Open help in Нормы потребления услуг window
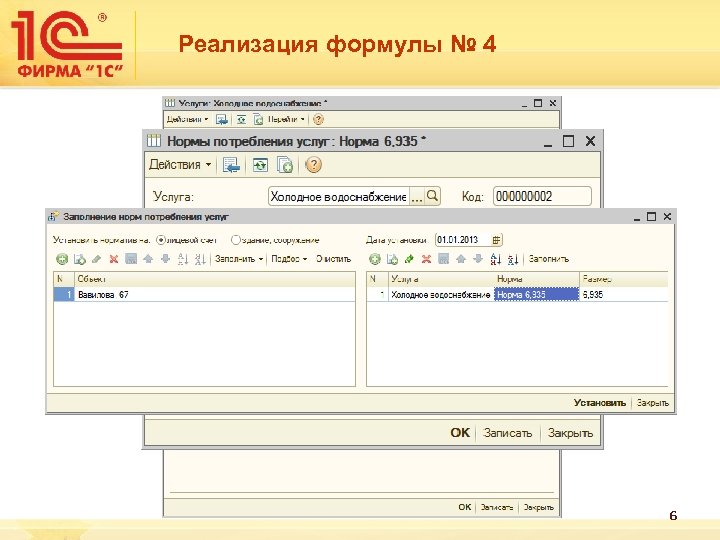This screenshot has height=540, width=720. [314, 165]
